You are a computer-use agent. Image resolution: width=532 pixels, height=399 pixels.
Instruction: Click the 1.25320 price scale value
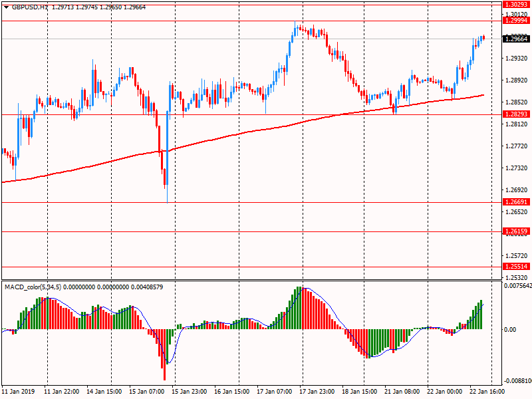tap(517, 277)
